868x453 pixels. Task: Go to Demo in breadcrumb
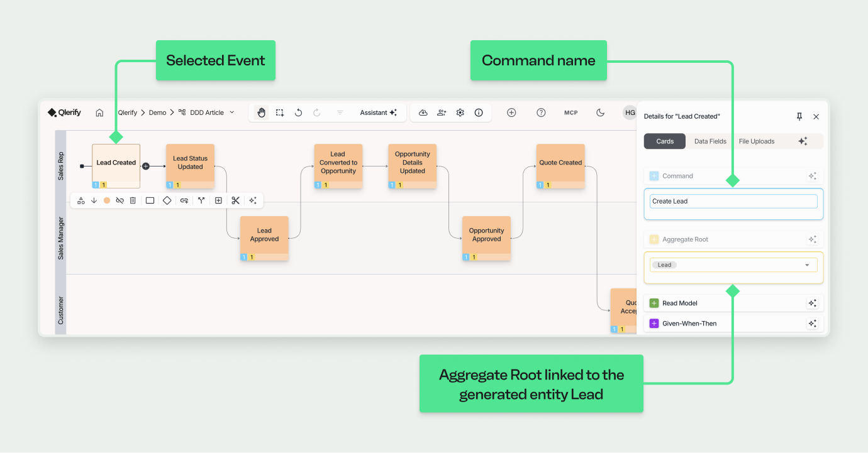point(157,112)
